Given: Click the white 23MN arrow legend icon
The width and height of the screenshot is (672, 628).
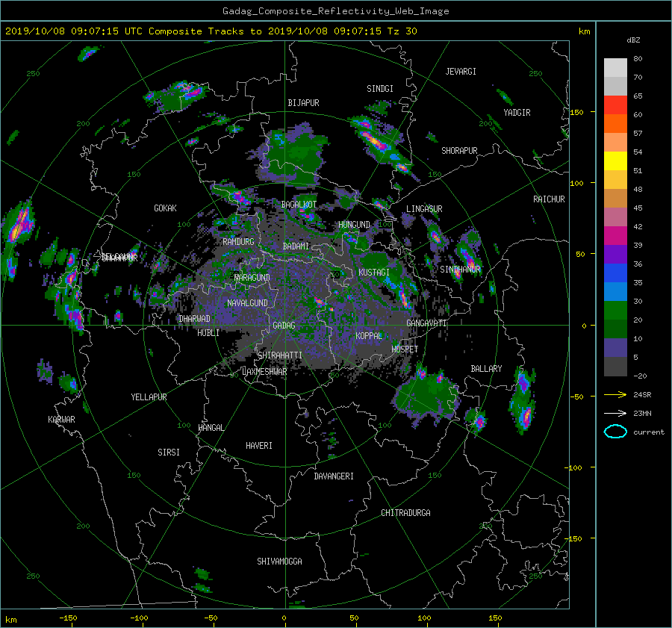Looking at the screenshot, I should click(x=615, y=413).
